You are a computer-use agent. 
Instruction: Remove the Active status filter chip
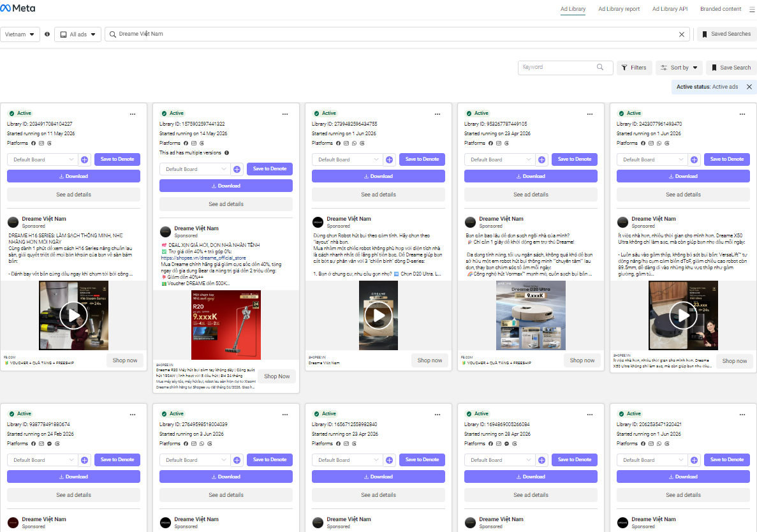[749, 87]
